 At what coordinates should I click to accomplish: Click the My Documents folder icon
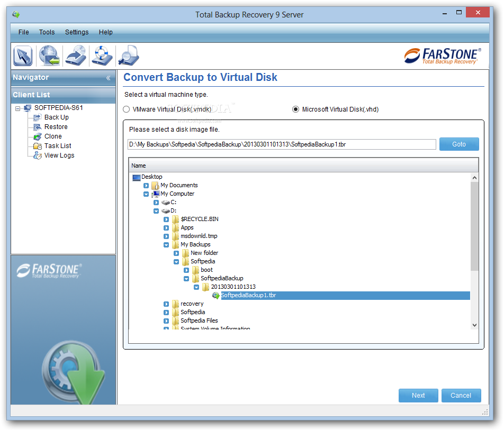coord(156,185)
